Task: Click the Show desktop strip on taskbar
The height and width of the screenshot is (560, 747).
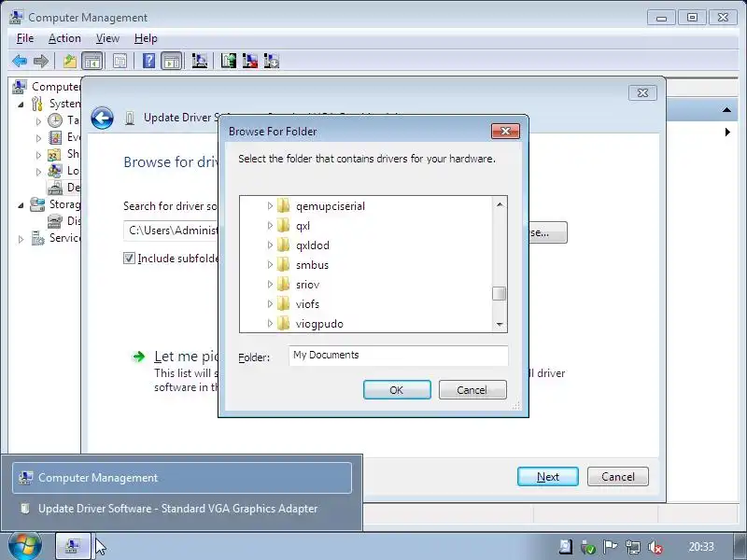Action: (739, 546)
